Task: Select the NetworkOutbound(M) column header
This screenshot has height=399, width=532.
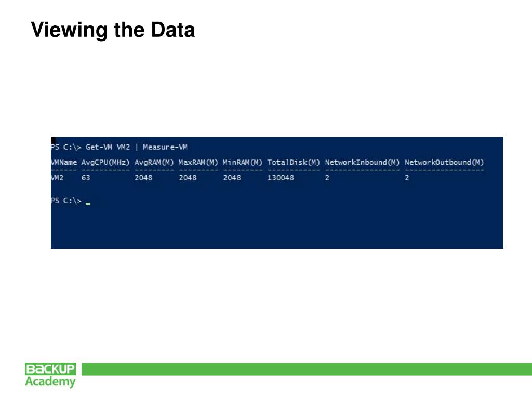Action: [x=444, y=163]
